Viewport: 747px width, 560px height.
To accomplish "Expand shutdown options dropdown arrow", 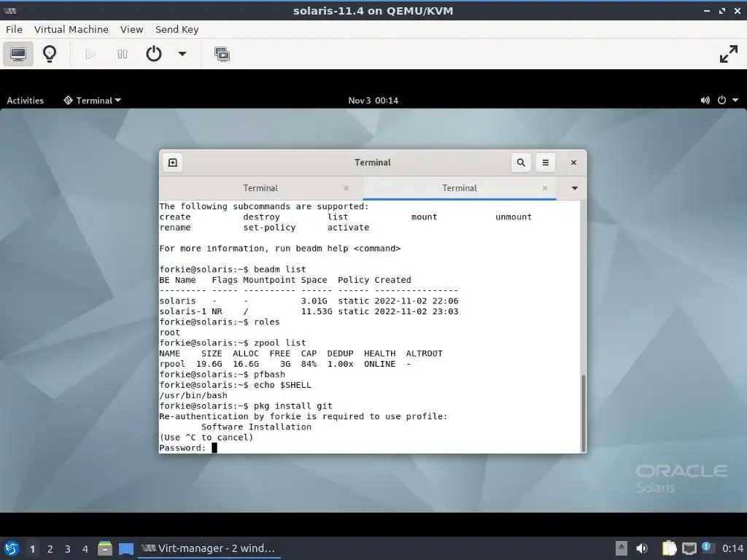I will coord(182,54).
